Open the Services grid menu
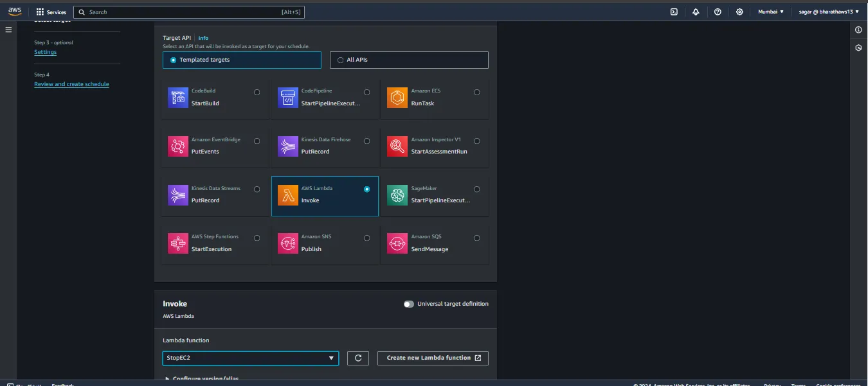Image resolution: width=868 pixels, height=386 pixels. [40, 12]
